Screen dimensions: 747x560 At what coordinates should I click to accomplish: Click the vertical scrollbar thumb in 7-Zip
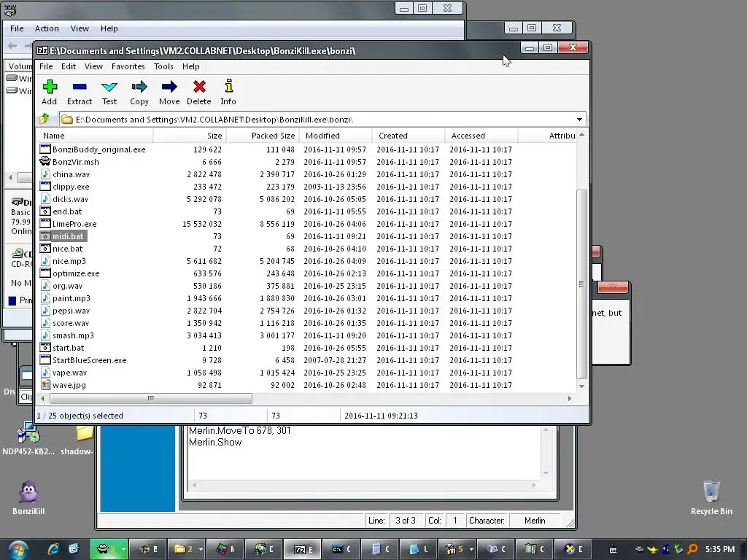[581, 284]
